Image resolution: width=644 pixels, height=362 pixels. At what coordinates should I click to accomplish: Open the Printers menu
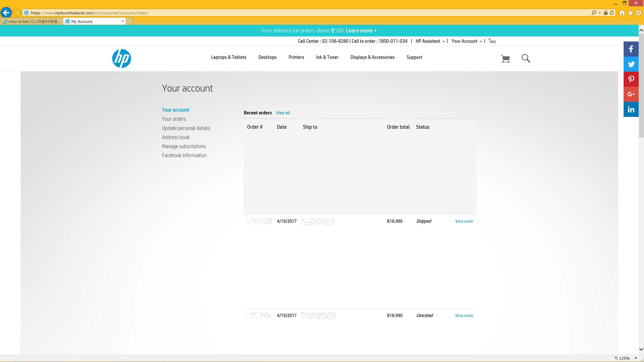(296, 57)
